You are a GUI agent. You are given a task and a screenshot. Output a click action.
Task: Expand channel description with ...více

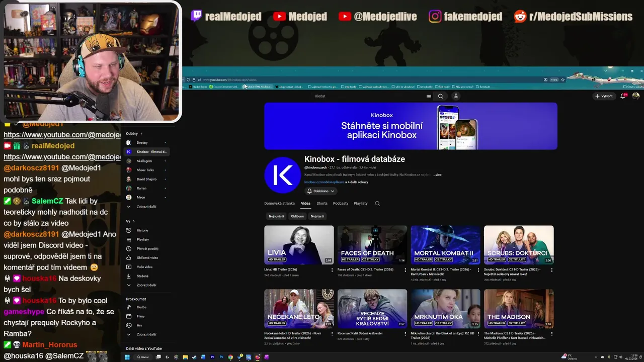point(437,174)
